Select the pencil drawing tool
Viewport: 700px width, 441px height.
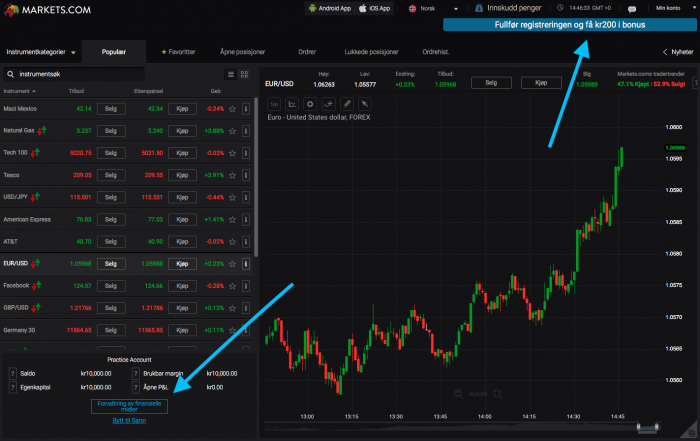click(346, 104)
